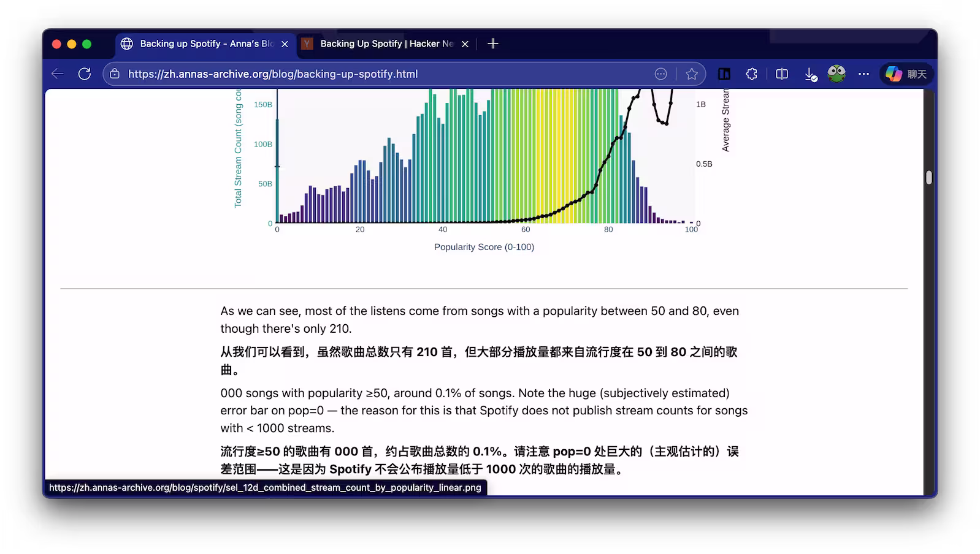Open the Extensions puzzle icon
The height and width of the screenshot is (554, 980).
tap(752, 74)
